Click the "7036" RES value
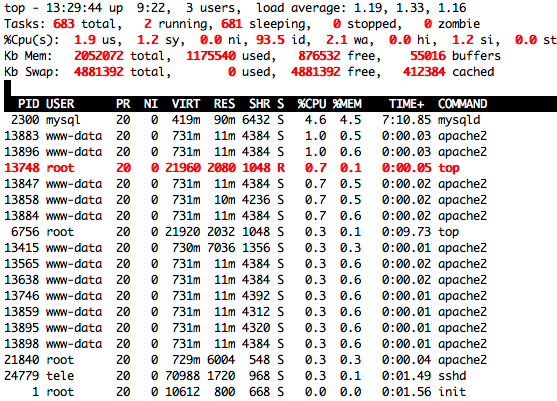Screen dimensions: 557x401 click(221, 248)
